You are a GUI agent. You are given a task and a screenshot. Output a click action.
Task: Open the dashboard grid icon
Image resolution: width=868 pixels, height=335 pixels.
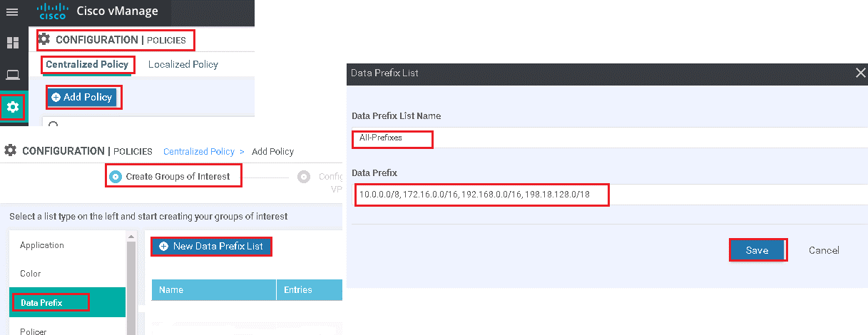(x=12, y=43)
